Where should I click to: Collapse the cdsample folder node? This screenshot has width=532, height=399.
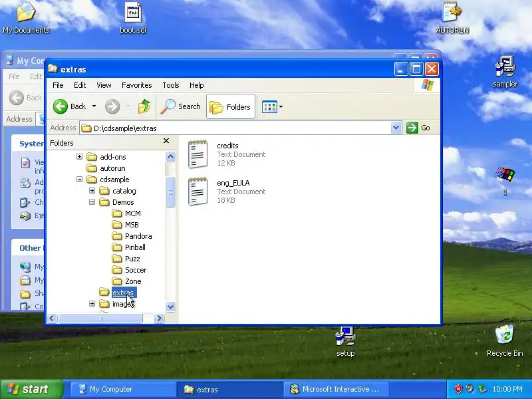pyautogui.click(x=79, y=179)
